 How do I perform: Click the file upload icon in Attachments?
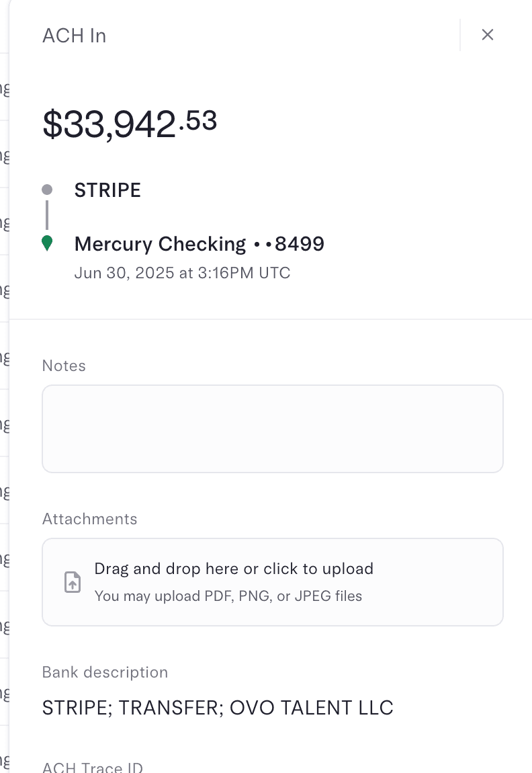(73, 582)
